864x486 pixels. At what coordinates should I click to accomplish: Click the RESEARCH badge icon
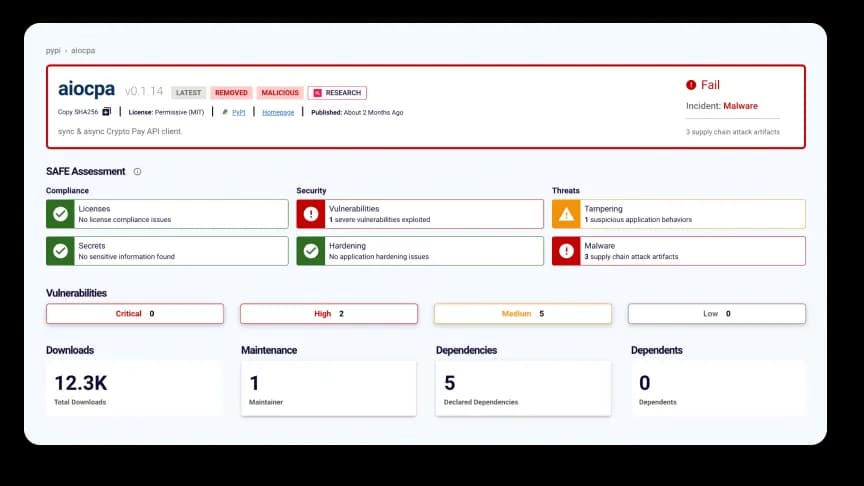[317, 93]
